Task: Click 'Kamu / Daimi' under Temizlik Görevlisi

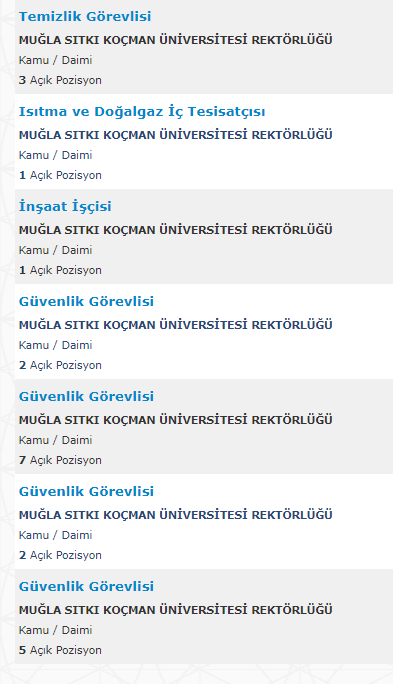Action: point(55,60)
